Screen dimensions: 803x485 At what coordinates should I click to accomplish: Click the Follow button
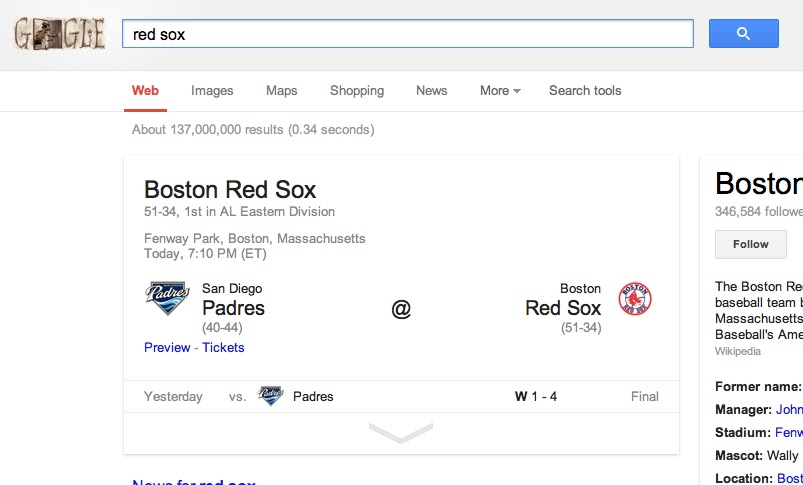[751, 244]
